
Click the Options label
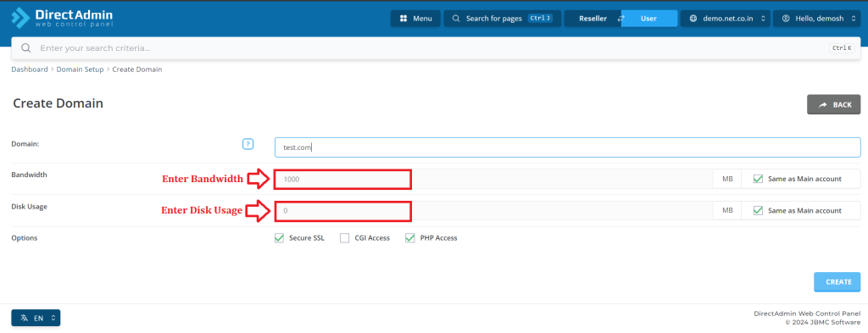25,238
